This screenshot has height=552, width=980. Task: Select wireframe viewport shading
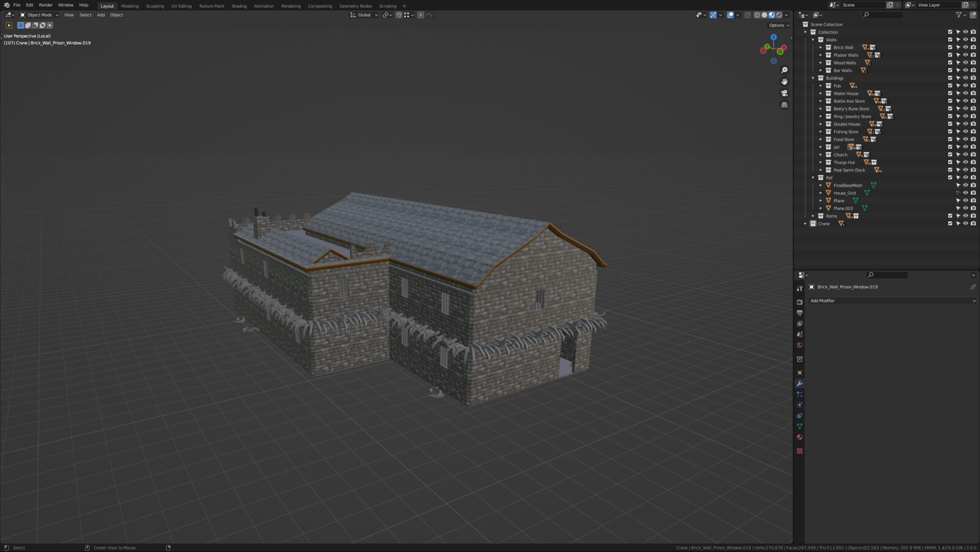(757, 15)
